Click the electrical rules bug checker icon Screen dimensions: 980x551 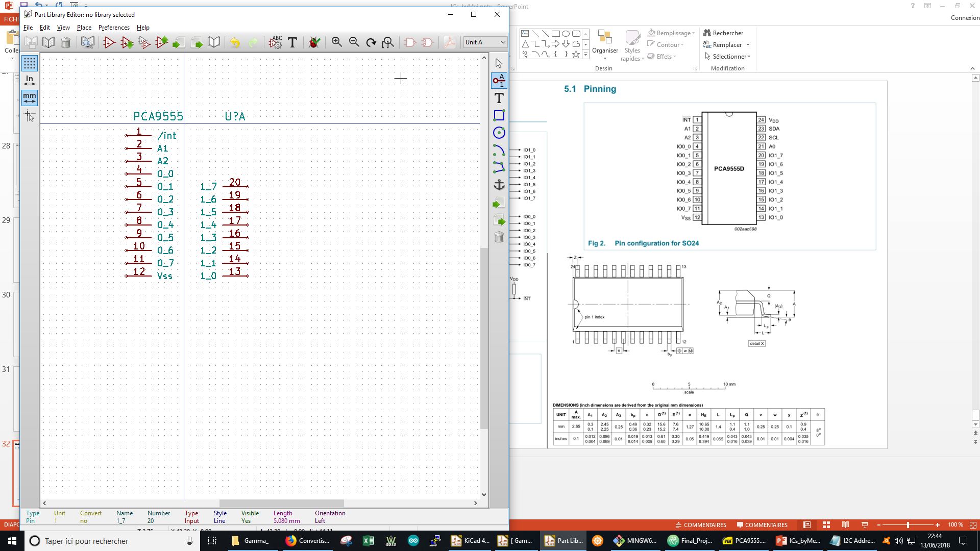click(x=314, y=42)
